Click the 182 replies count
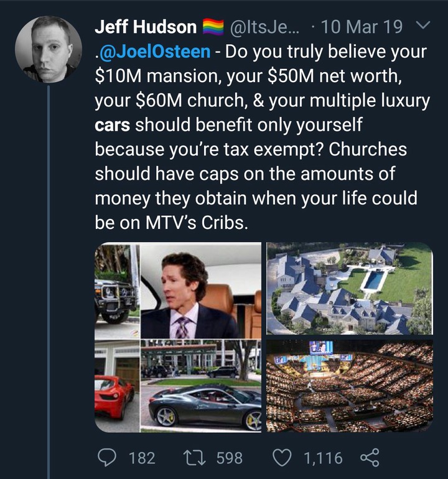The width and height of the screenshot is (448, 479). point(141,458)
